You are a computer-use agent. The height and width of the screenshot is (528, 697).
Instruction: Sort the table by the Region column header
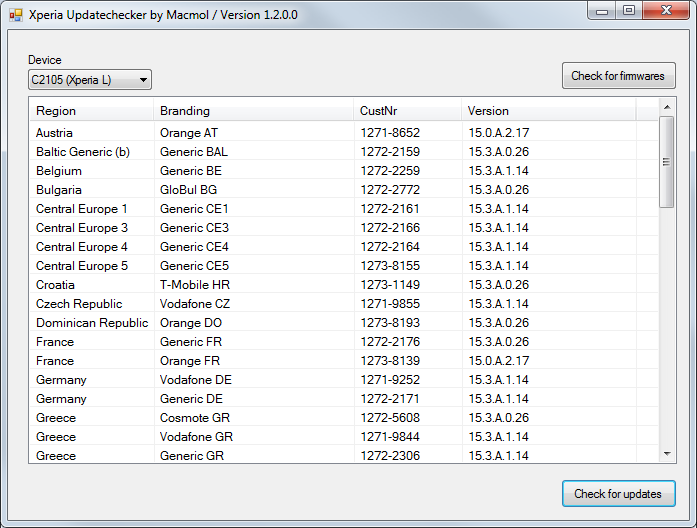tap(92, 111)
